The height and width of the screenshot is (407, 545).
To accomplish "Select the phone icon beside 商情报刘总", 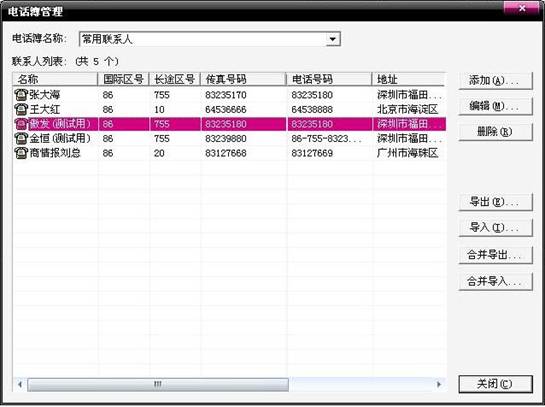I will (x=21, y=153).
